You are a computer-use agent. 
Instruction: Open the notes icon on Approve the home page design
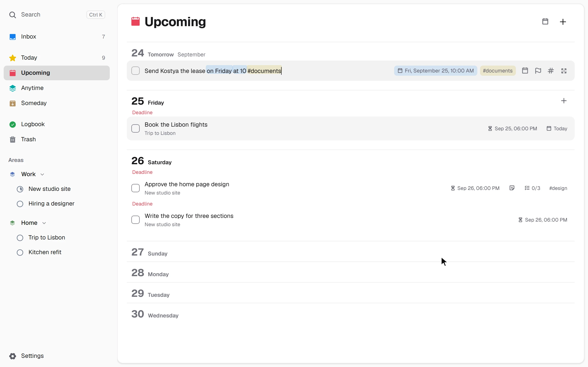point(512,188)
